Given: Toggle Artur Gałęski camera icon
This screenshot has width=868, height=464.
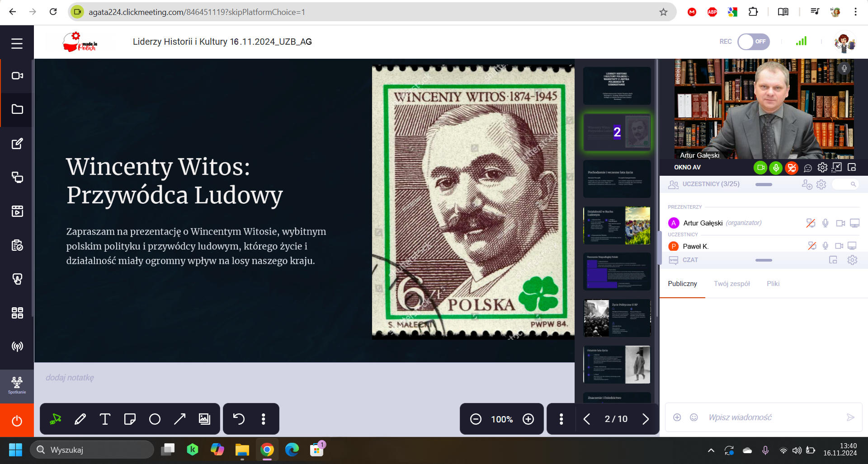Looking at the screenshot, I should pyautogui.click(x=840, y=223).
